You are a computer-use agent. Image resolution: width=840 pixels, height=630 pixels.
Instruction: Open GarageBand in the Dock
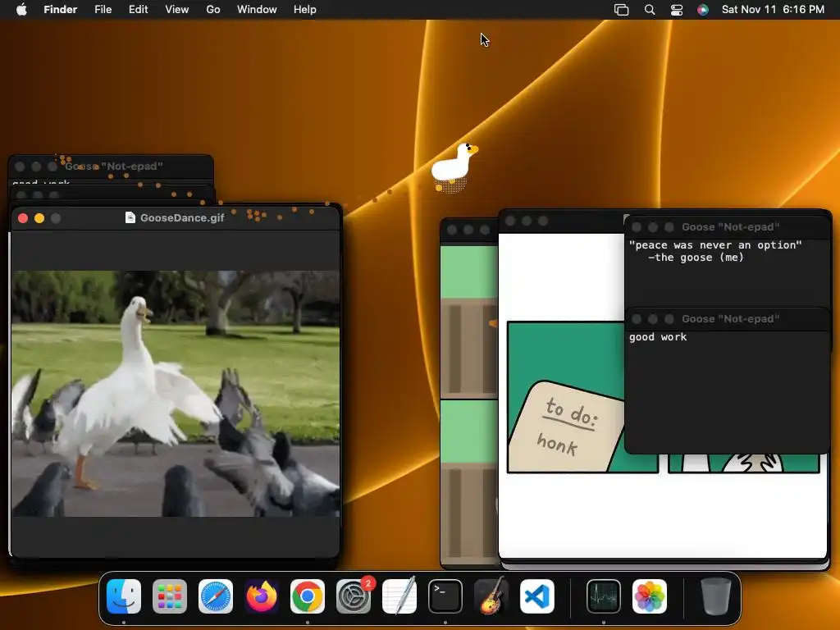pos(491,596)
